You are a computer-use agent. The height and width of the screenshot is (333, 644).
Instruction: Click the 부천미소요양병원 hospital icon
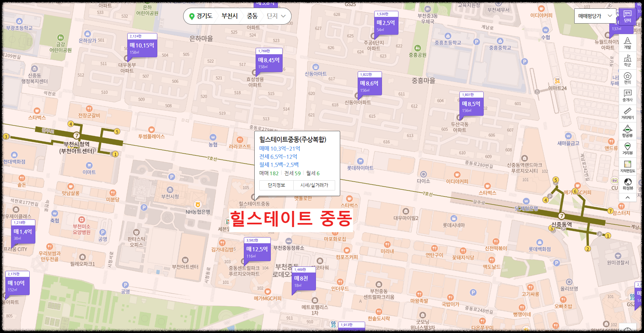(x=82, y=220)
